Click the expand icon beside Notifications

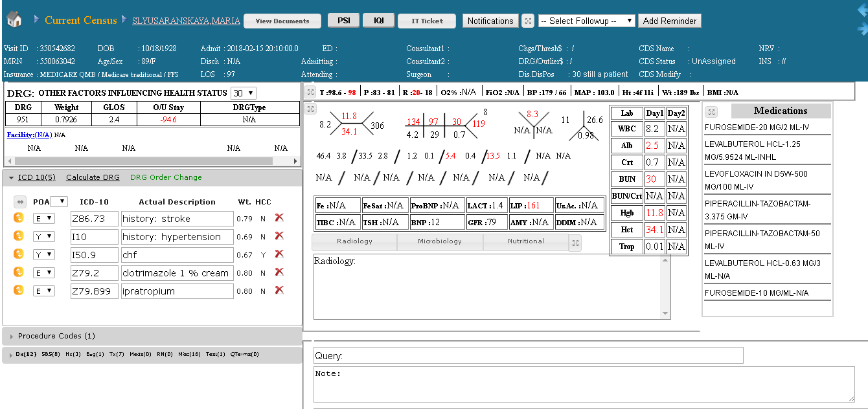pos(527,20)
